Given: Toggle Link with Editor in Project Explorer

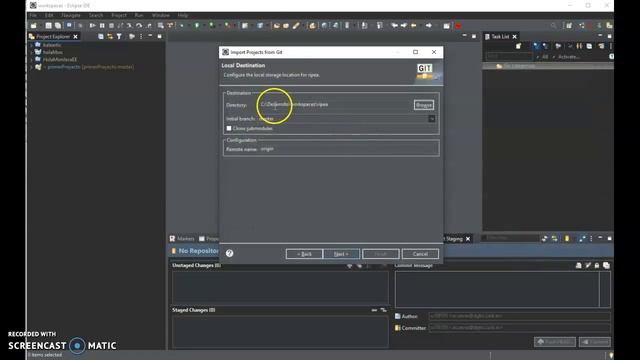Looking at the screenshot, I should click(x=110, y=36).
